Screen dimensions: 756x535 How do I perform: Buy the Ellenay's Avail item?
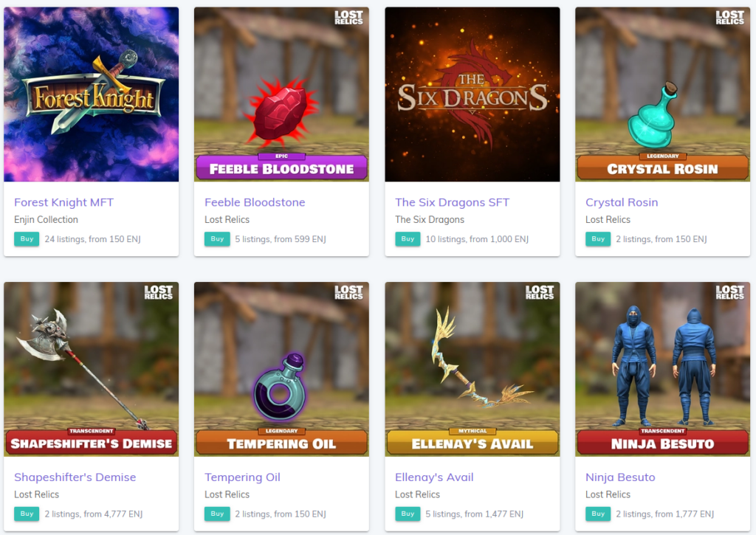pos(408,514)
